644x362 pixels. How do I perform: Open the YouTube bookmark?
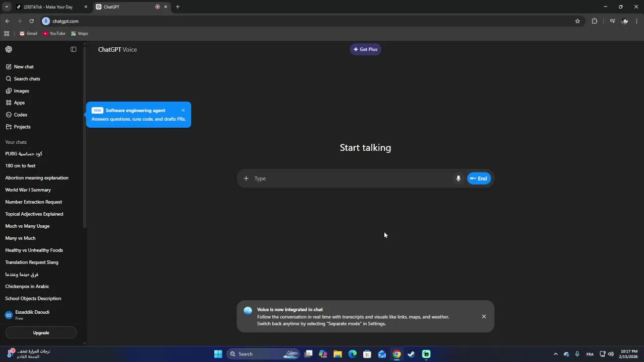tap(54, 34)
